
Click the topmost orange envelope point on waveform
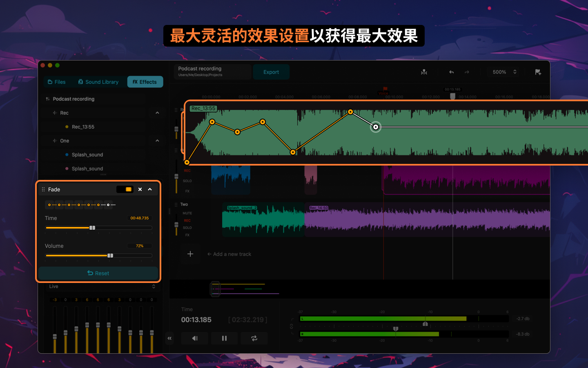[x=350, y=112]
